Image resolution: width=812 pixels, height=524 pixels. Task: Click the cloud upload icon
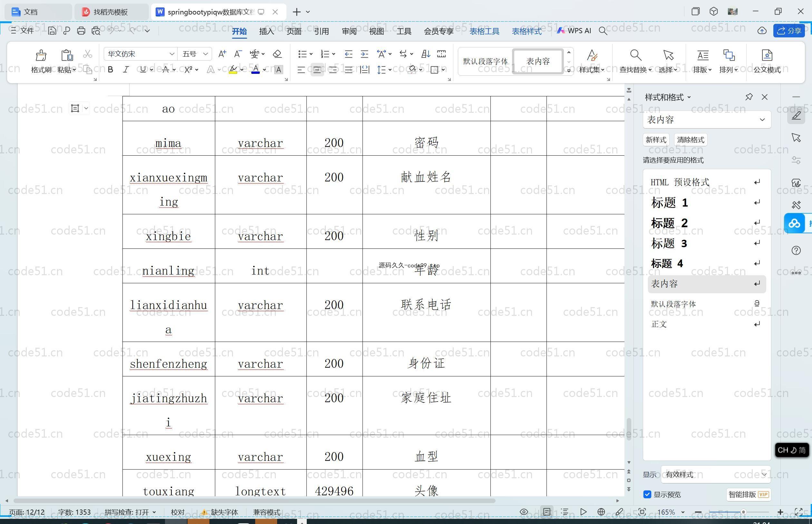point(762,31)
